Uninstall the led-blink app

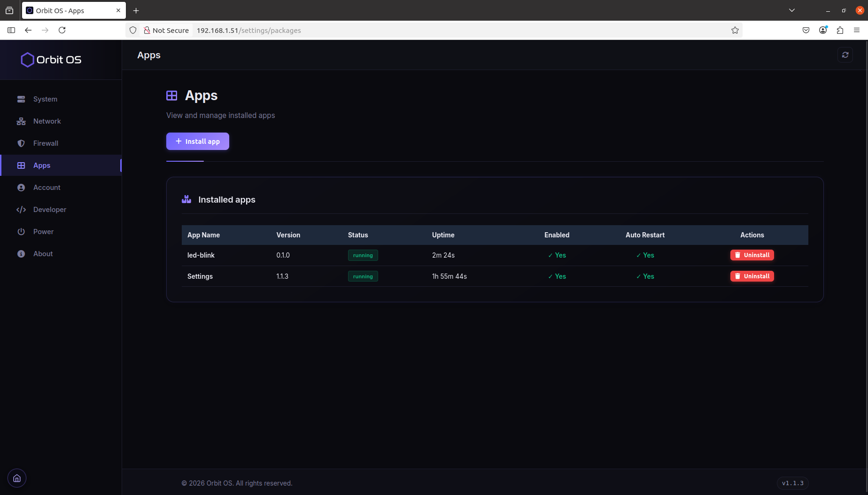tap(752, 255)
